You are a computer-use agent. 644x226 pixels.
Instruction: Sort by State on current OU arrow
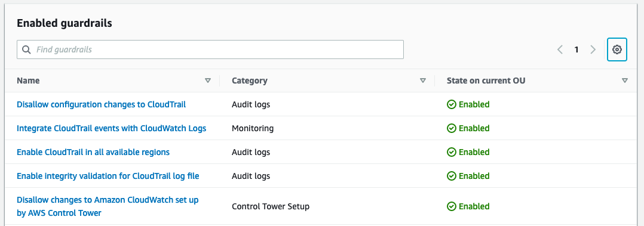[x=625, y=81]
